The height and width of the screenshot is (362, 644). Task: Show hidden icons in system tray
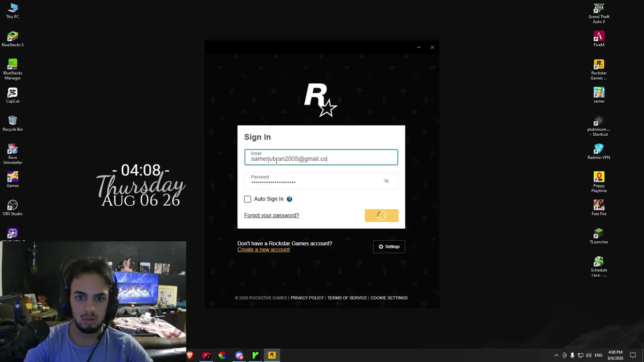[556, 355]
